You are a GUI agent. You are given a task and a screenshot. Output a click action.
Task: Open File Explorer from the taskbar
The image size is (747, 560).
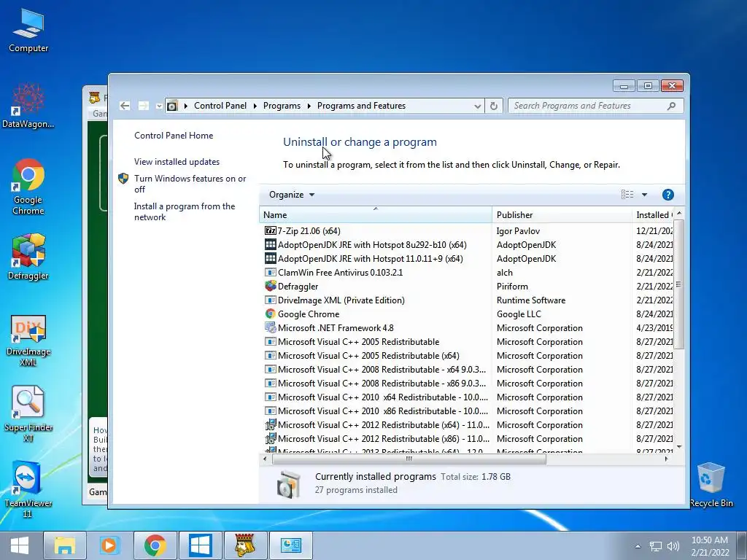pos(64,545)
